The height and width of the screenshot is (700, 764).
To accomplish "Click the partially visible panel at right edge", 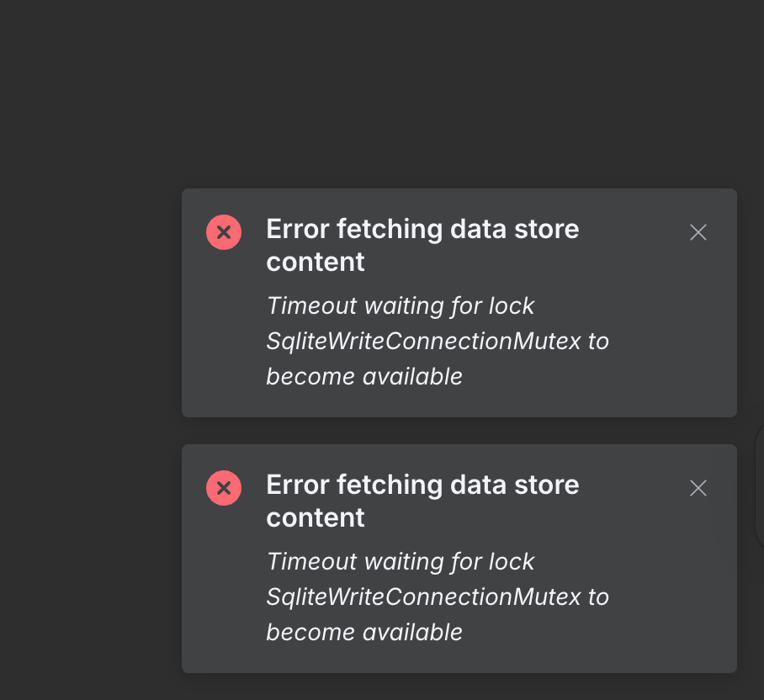I will (760, 488).
